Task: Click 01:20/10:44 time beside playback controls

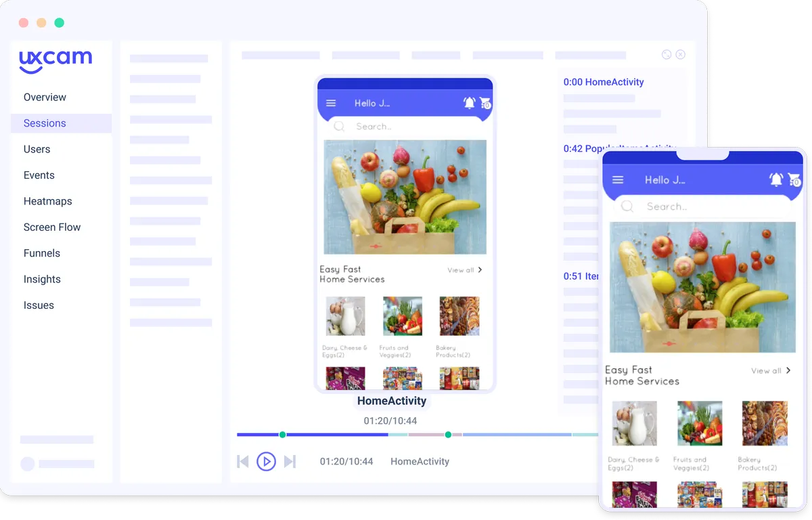Action: [x=346, y=462]
